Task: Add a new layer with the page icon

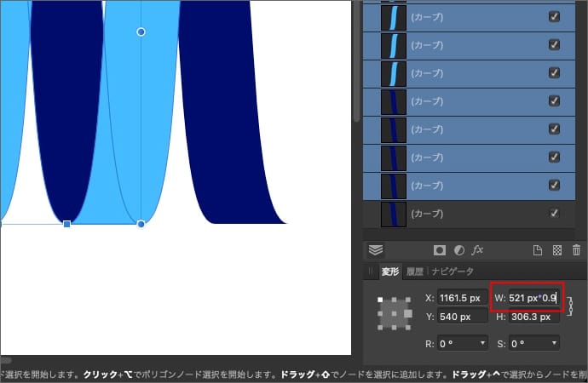Action: pos(538,250)
